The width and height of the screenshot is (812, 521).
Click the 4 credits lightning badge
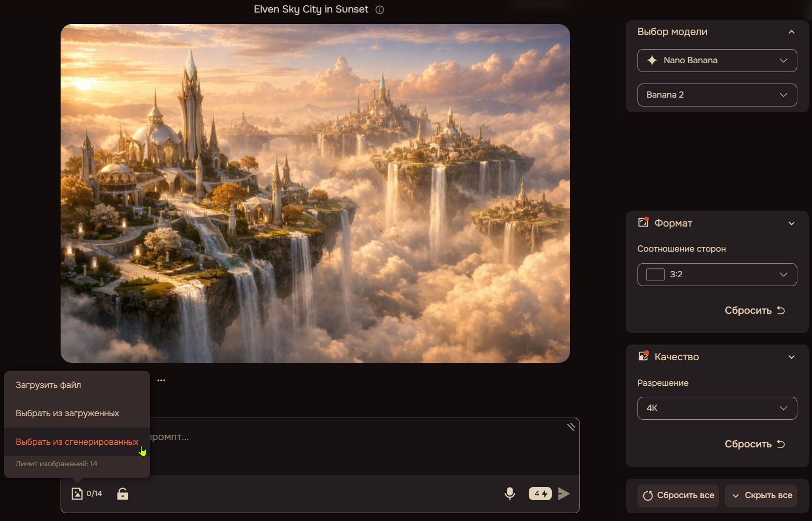pyautogui.click(x=540, y=493)
